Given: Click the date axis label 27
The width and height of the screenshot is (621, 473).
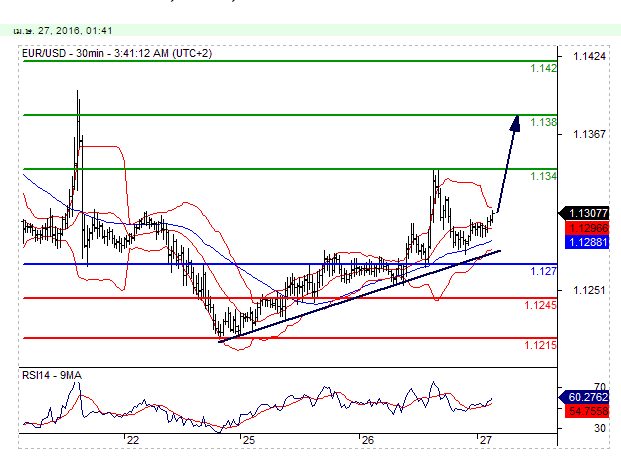Looking at the screenshot, I should point(485,440).
